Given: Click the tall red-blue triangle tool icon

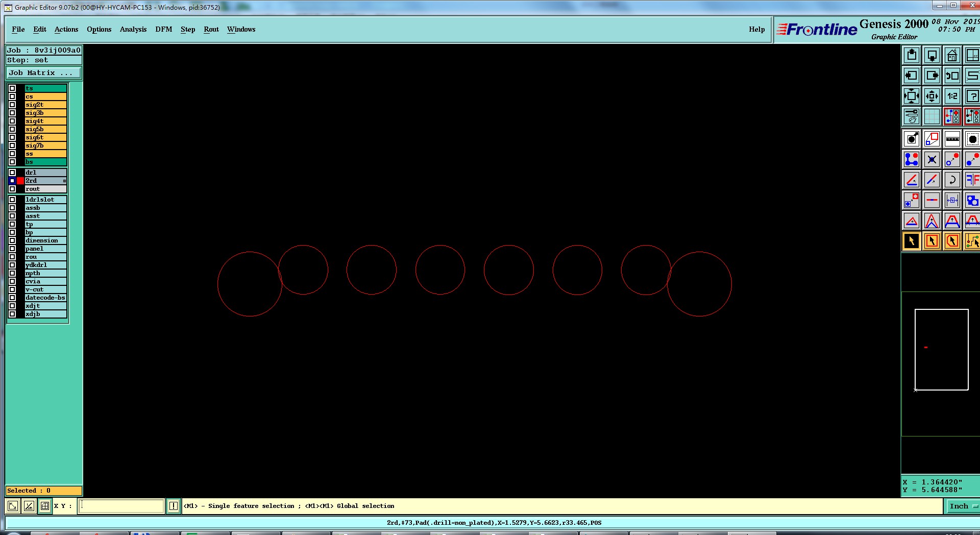Looking at the screenshot, I should pyautogui.click(x=932, y=221).
